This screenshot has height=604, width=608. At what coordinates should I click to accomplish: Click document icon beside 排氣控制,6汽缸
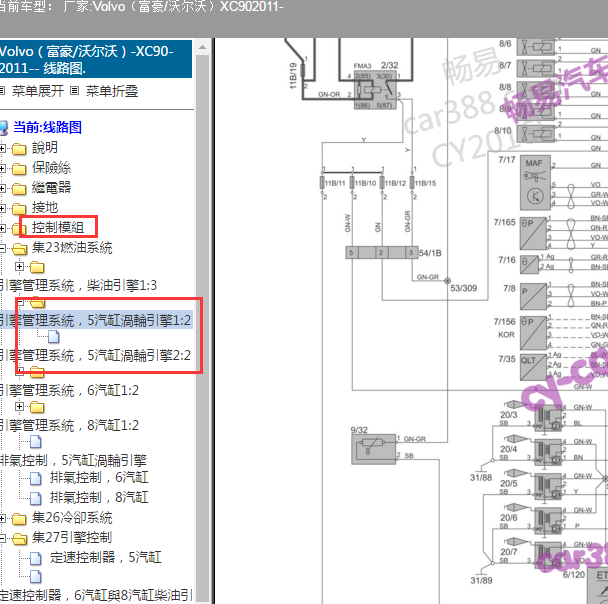click(36, 479)
